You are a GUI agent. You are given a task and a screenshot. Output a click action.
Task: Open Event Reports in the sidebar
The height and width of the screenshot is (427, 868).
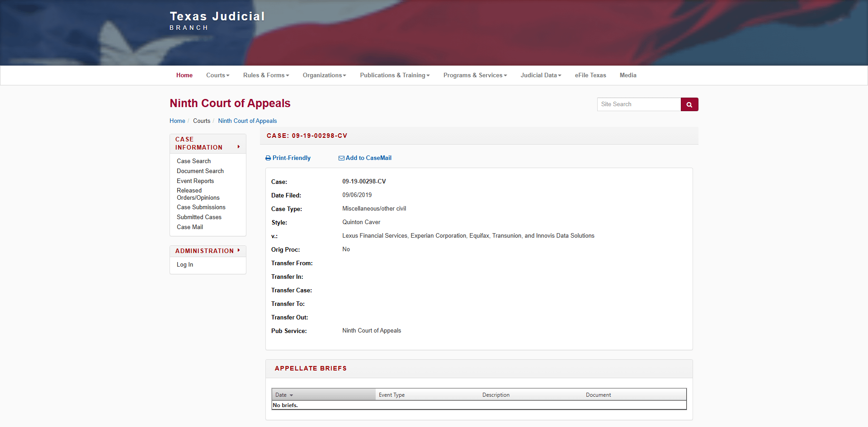(x=195, y=181)
